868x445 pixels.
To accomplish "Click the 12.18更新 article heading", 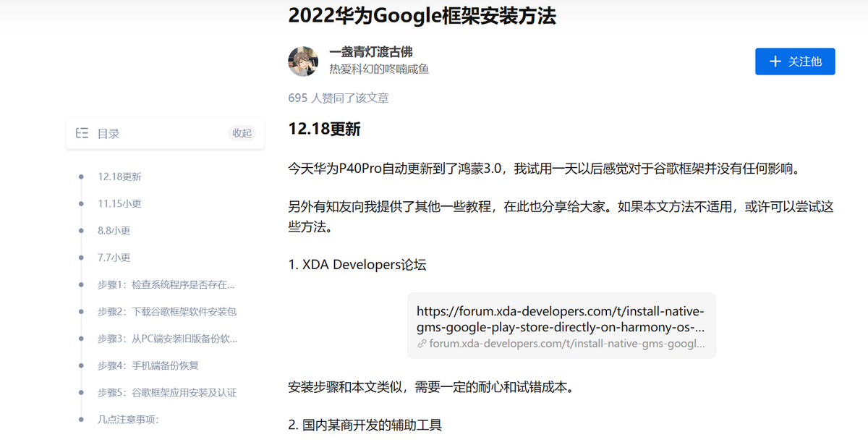I will [324, 129].
